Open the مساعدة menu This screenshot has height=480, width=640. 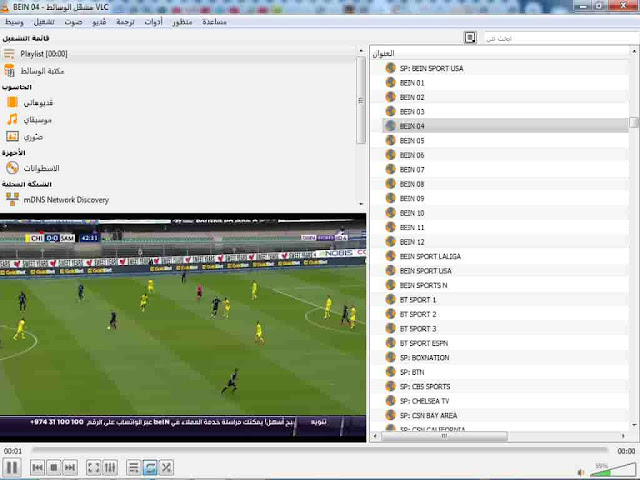click(214, 22)
